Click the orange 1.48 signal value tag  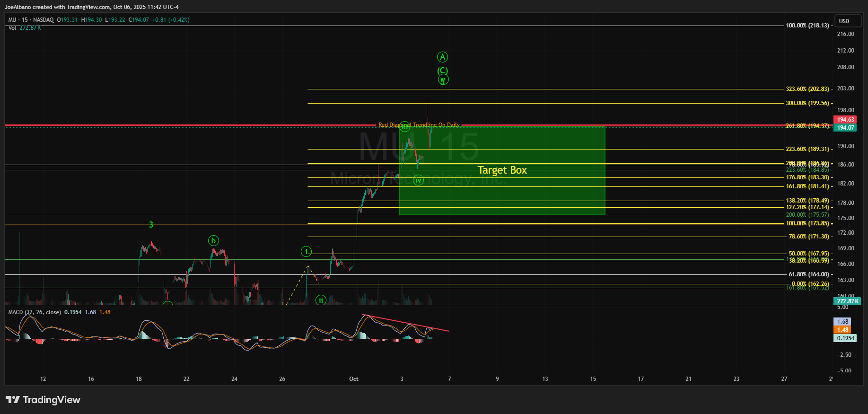842,330
